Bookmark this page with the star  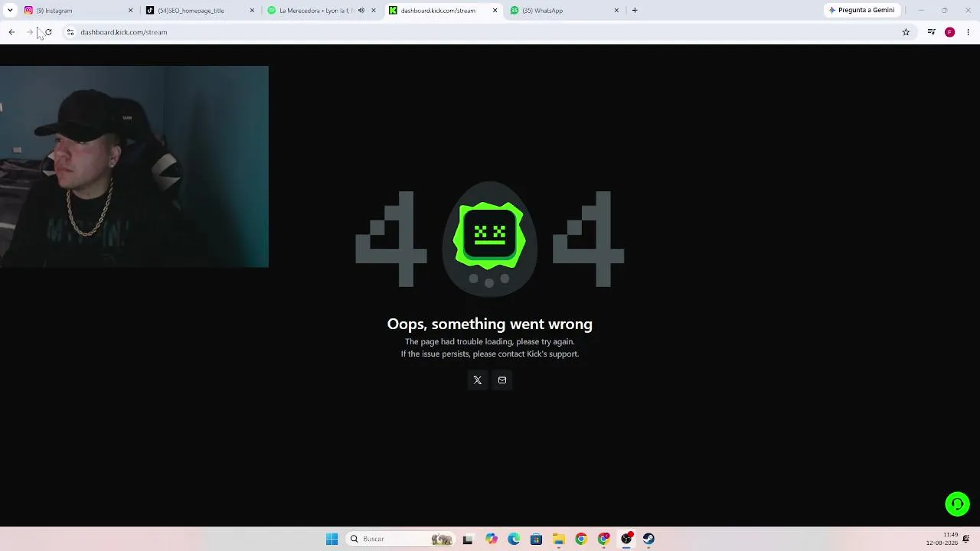906,32
